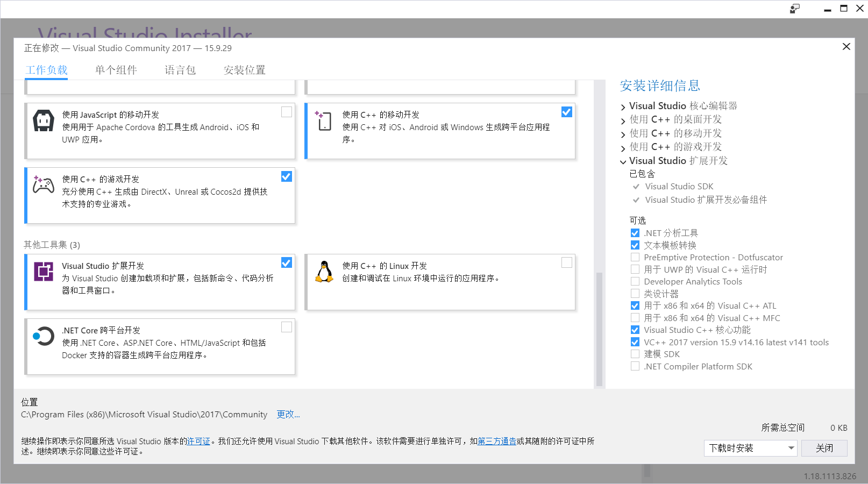Click the 所需总空间 label
This screenshot has width=868, height=484.
point(783,428)
